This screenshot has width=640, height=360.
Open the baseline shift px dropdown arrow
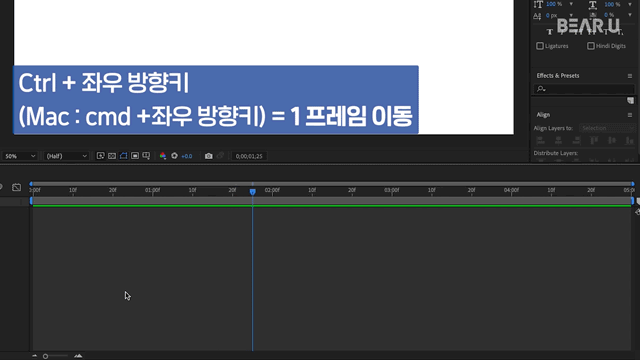571,16
